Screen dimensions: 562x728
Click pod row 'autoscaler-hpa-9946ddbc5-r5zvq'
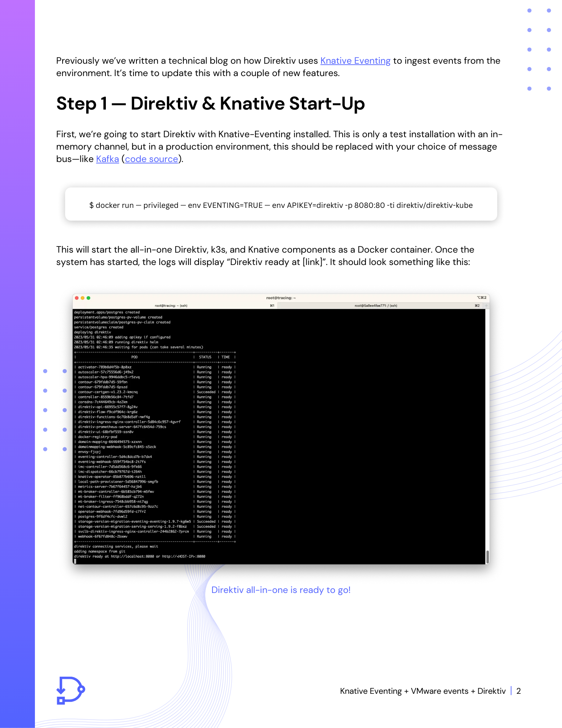[x=155, y=377]
